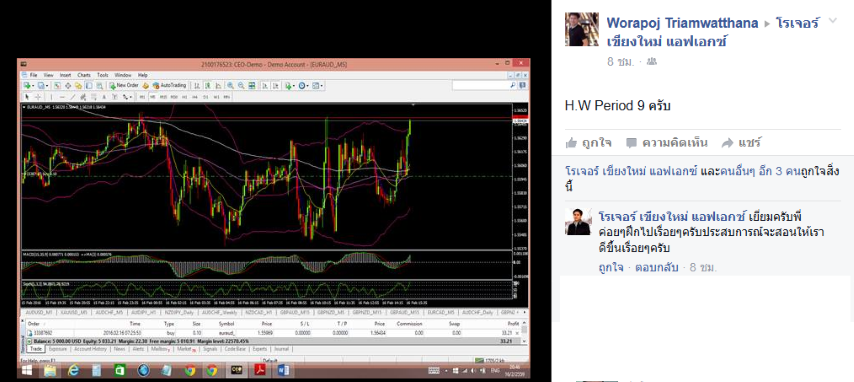This screenshot has width=854, height=382.
Task: Toggle the H1 timeframe button
Action: coord(185,97)
